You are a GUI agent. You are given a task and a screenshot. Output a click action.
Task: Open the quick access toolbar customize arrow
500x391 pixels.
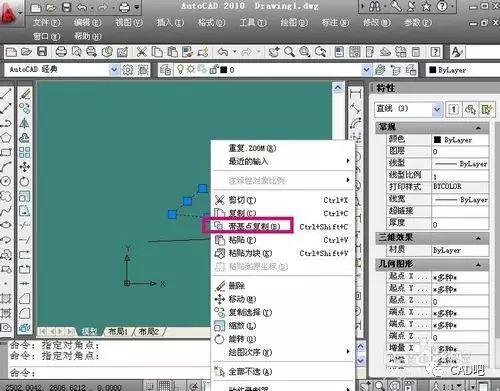point(137,7)
